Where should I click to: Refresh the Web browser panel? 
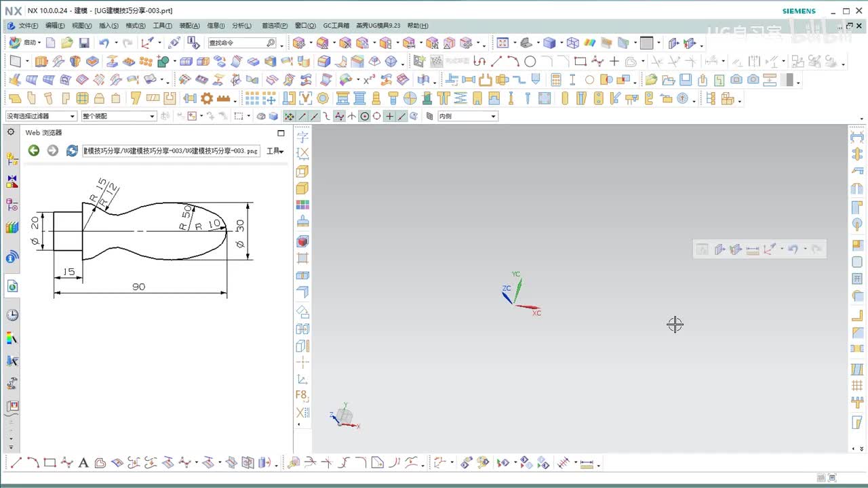pos(72,150)
